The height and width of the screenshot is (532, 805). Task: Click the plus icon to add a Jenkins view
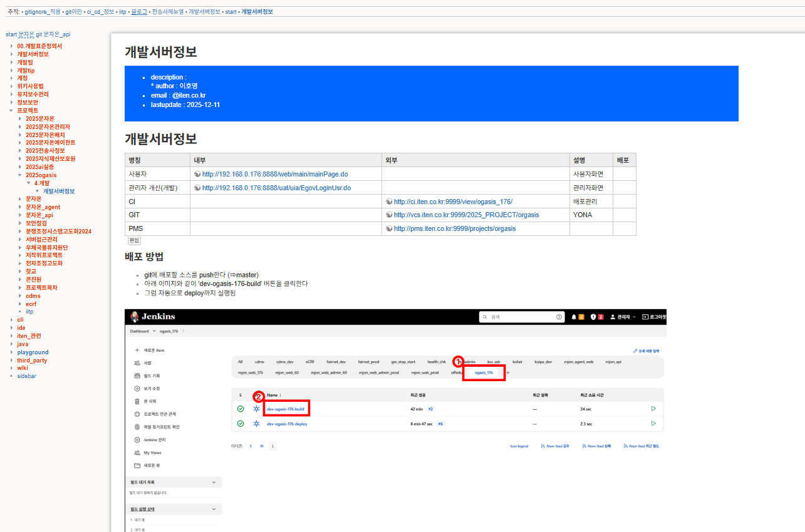pyautogui.click(x=508, y=372)
